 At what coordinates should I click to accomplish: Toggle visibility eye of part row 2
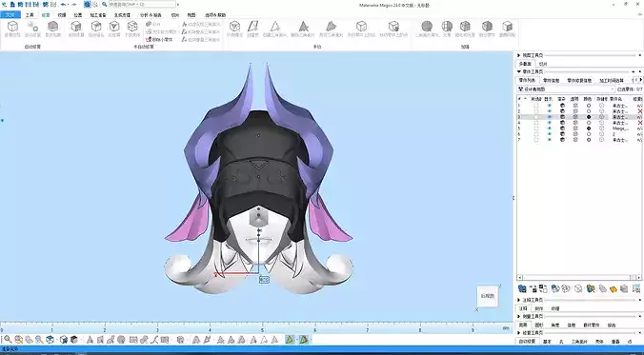coord(550,111)
